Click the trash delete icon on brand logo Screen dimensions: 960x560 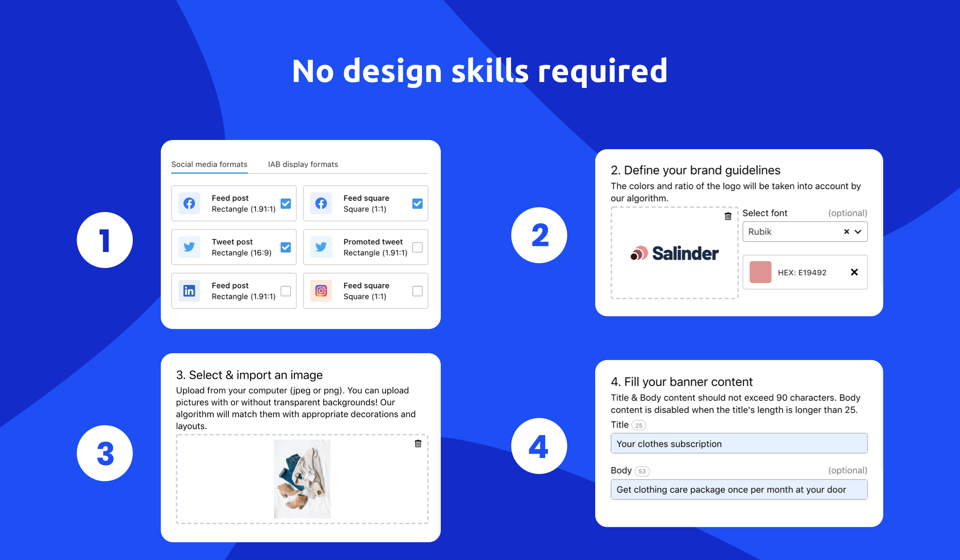pos(727,216)
